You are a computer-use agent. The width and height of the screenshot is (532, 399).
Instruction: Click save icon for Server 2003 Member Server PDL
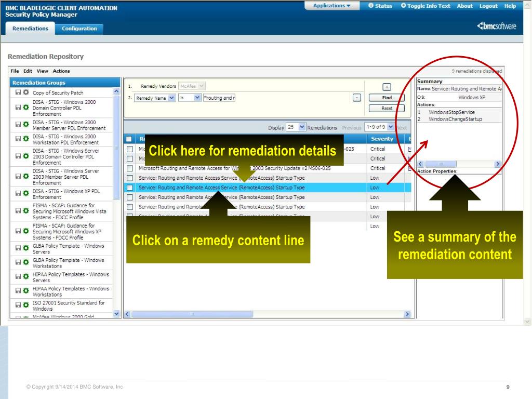click(18, 177)
